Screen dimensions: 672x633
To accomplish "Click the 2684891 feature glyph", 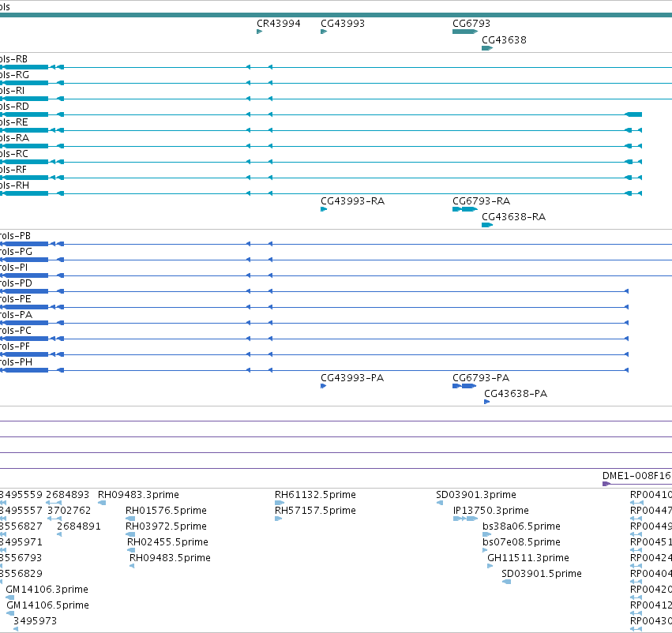I will (59, 534).
